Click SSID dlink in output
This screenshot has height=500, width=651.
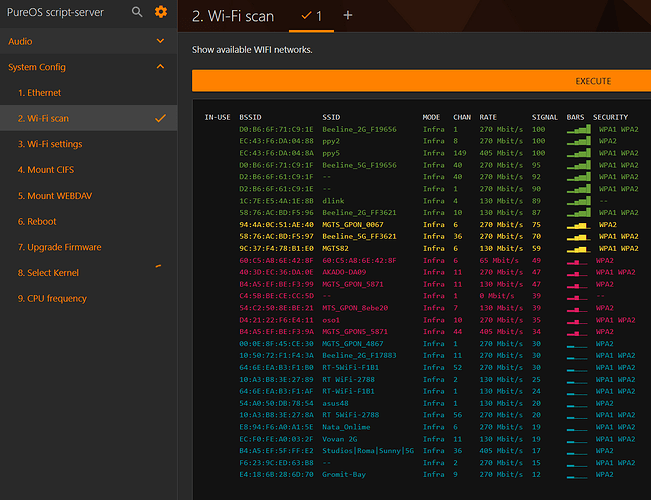[333, 201]
